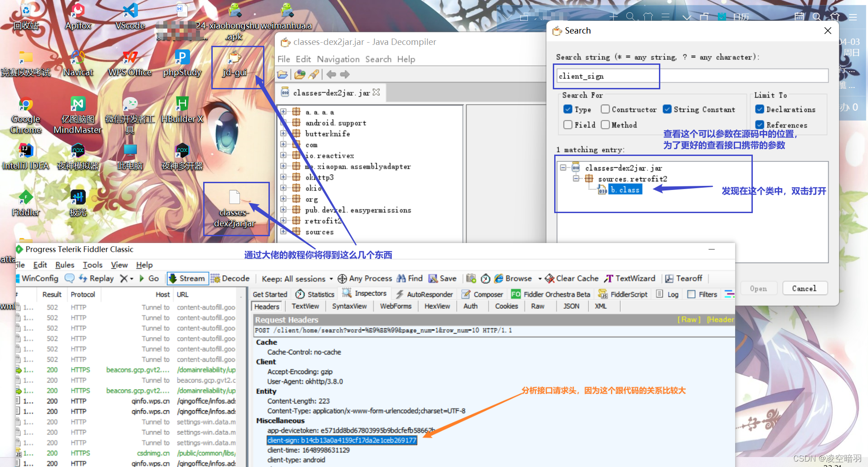Select JSON request inspector tab
This screenshot has width=868, height=467.
(571, 306)
